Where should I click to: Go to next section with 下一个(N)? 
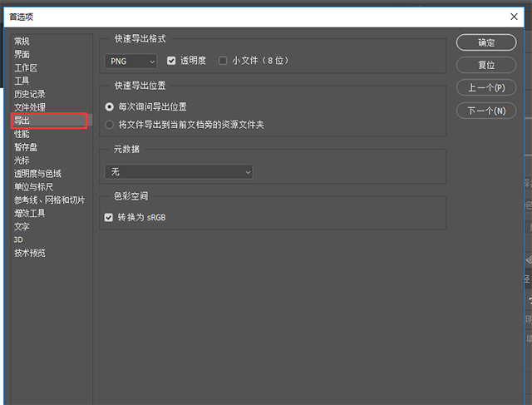(486, 111)
